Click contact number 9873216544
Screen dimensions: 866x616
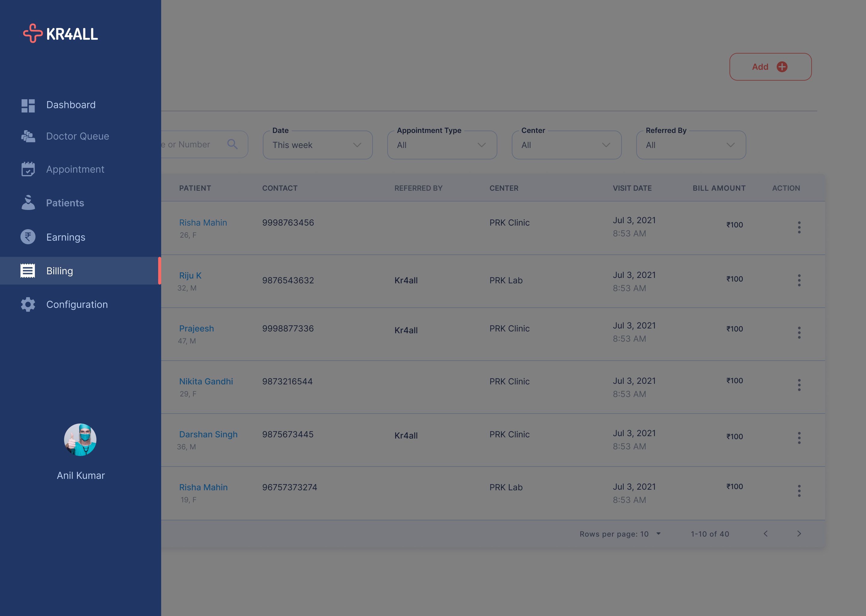click(287, 381)
